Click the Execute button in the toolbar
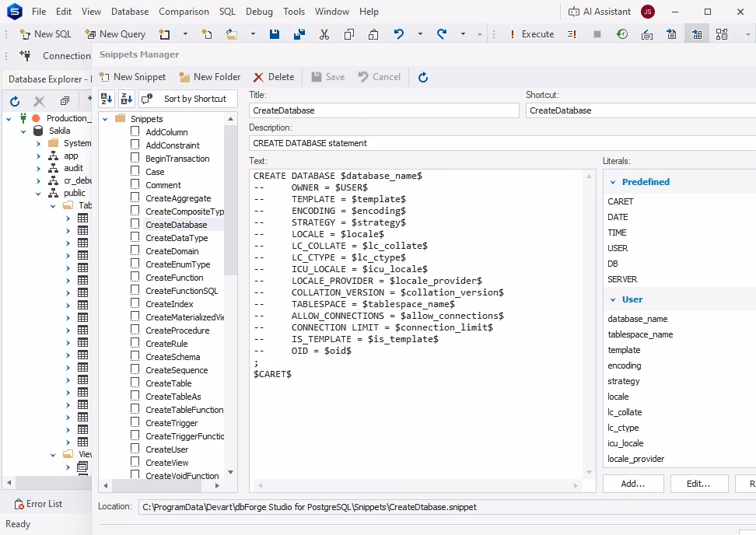The image size is (756, 535). [x=532, y=34]
